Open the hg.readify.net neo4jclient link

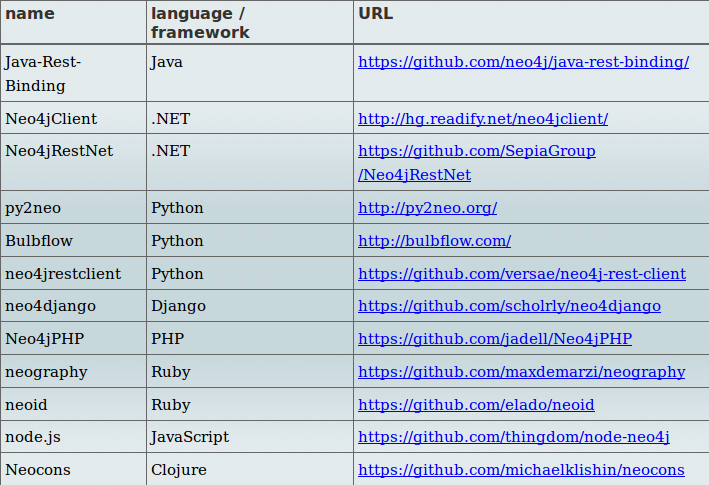(483, 119)
